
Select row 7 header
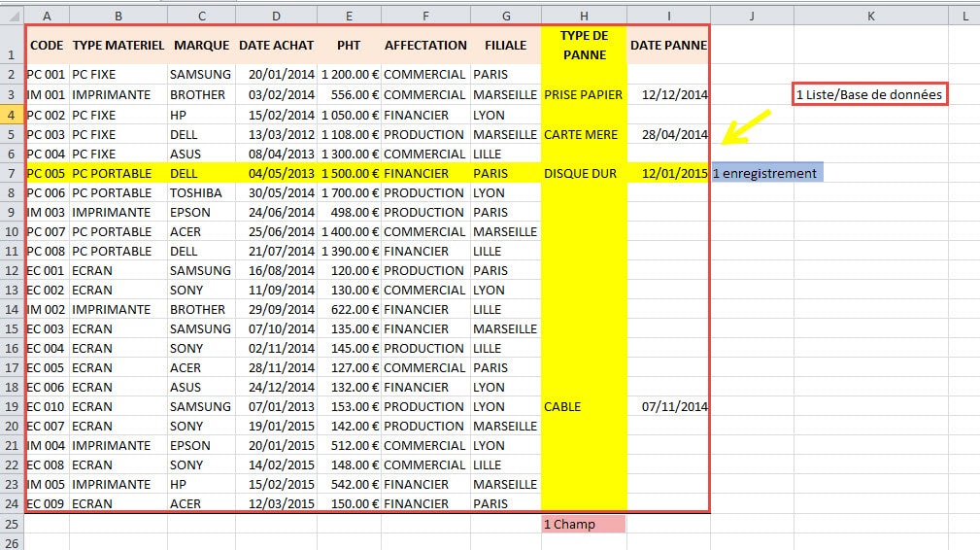(12, 173)
